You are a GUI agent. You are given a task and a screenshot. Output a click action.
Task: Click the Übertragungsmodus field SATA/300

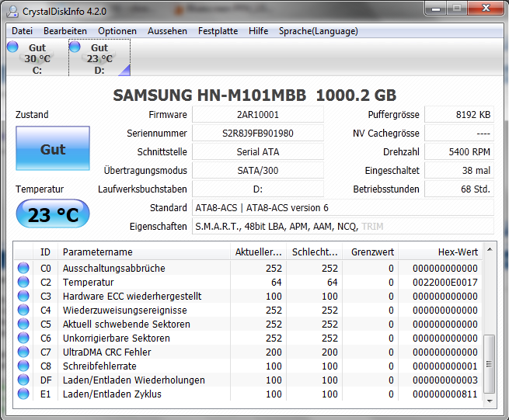pyautogui.click(x=258, y=171)
